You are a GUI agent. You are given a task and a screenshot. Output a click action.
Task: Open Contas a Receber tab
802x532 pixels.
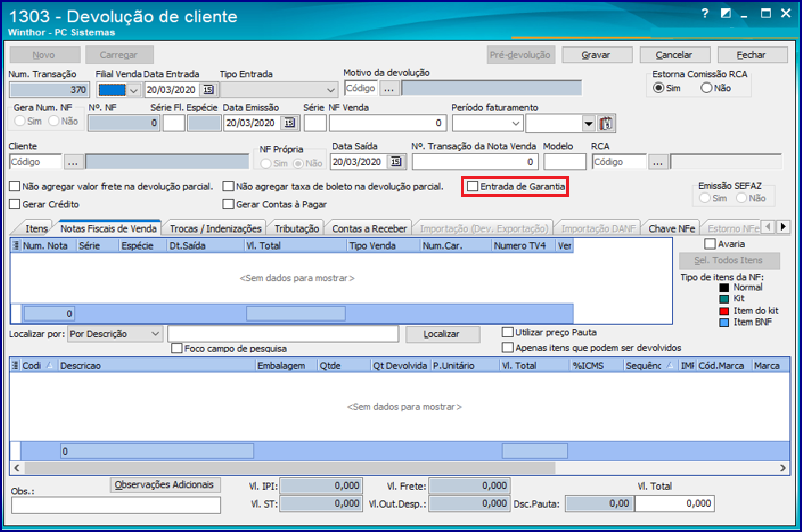point(369,229)
